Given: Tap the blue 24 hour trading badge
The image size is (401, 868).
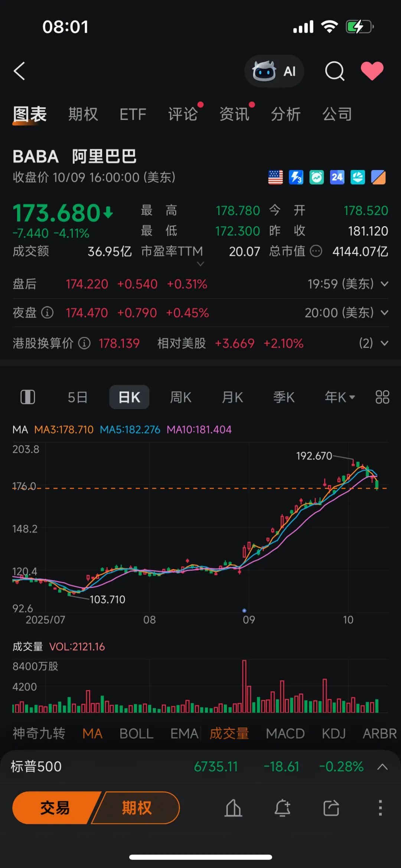Looking at the screenshot, I should tap(337, 177).
